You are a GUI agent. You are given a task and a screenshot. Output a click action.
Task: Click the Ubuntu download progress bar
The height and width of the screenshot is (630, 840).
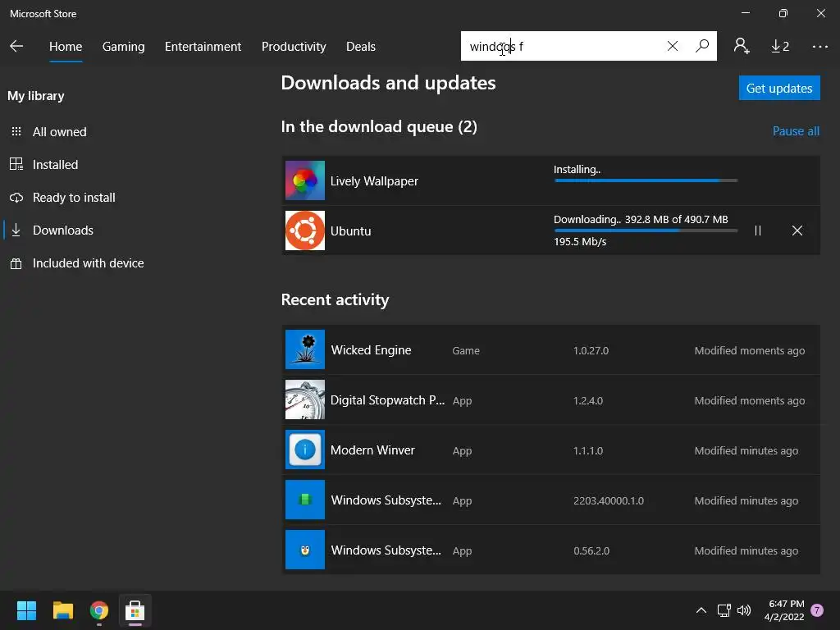click(x=646, y=231)
